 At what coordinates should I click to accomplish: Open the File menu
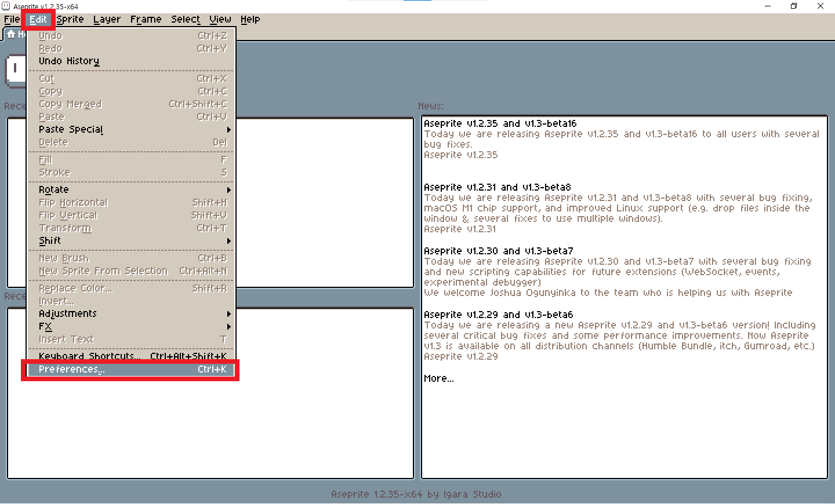12,19
